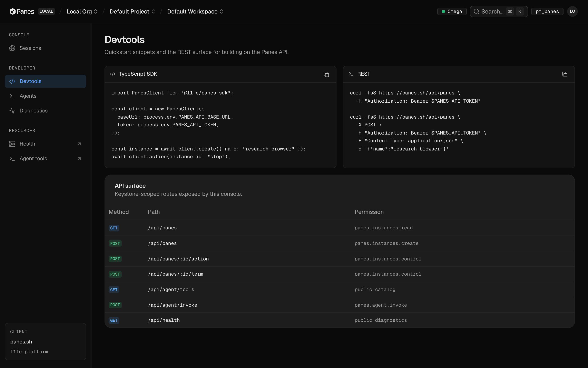Viewport: 588px width, 368px height.
Task: Click the -X POST line in REST snippet
Action: (369, 125)
